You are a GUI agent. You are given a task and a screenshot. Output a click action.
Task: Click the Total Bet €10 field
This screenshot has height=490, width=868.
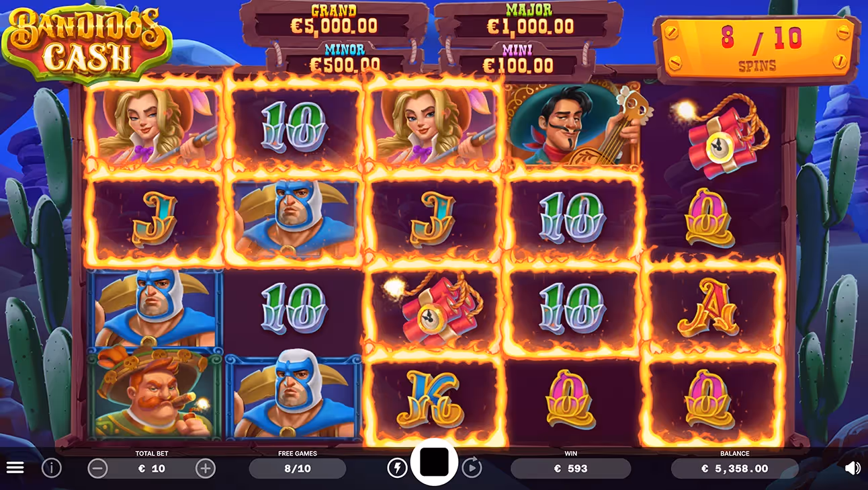pos(152,468)
